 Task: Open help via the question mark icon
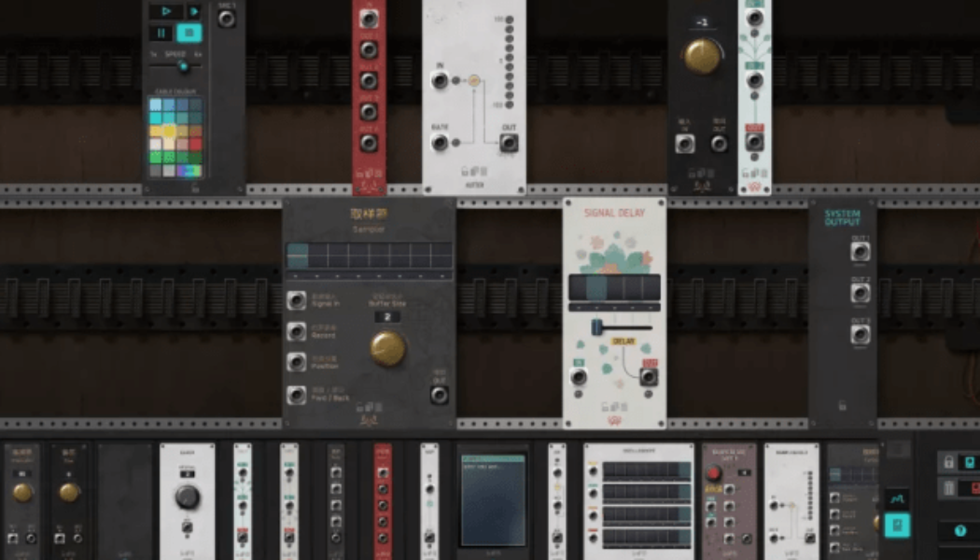960,530
